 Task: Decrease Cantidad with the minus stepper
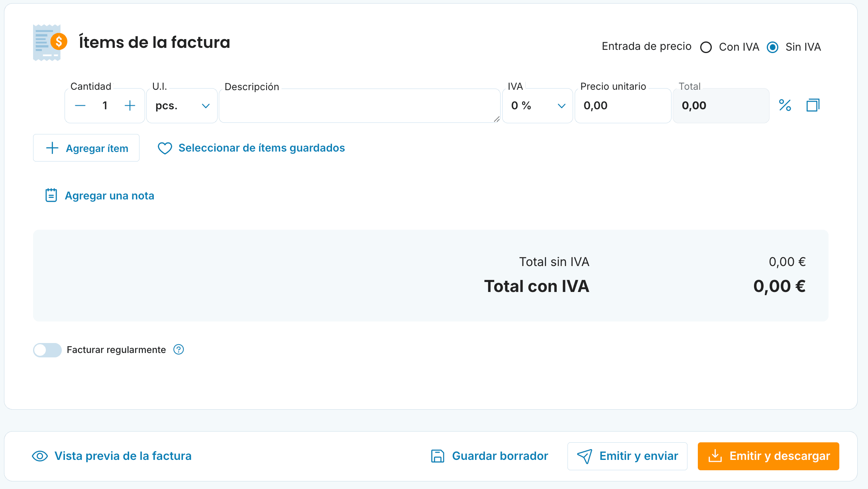click(x=80, y=106)
